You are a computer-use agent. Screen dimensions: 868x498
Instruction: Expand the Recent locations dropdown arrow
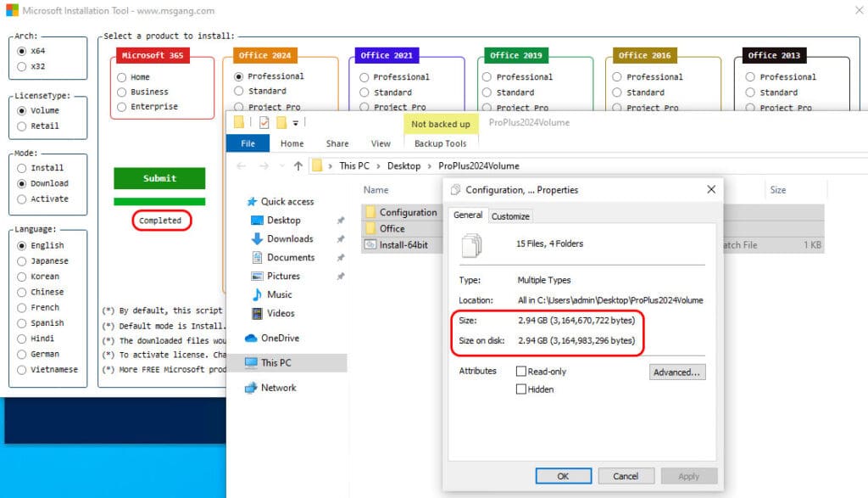click(281, 166)
